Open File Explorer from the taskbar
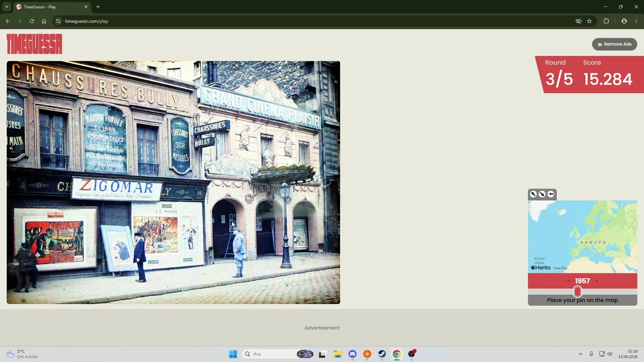644x362 pixels. (338, 354)
